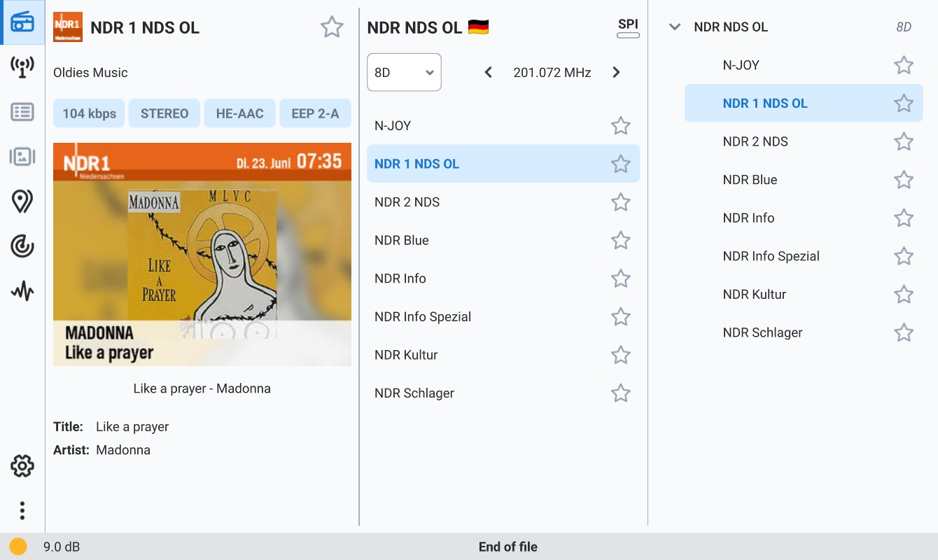Select NDR Info Spezial in middle list

coord(503,317)
